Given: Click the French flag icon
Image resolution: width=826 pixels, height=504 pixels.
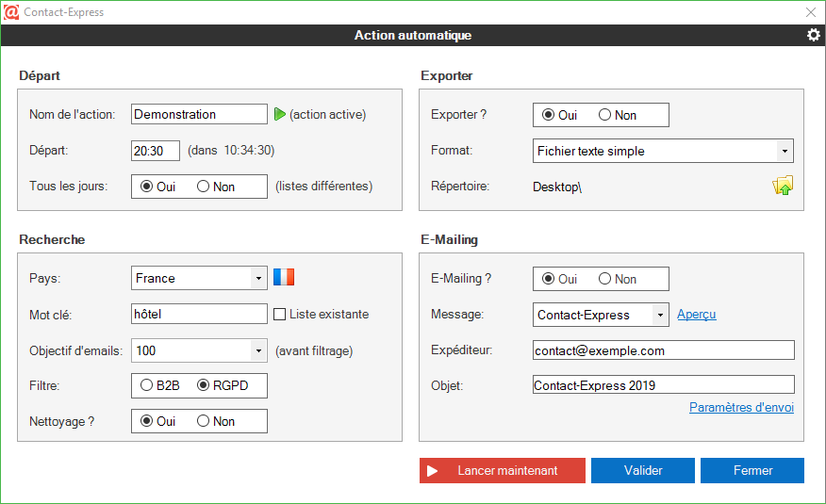Looking at the screenshot, I should click(x=284, y=277).
